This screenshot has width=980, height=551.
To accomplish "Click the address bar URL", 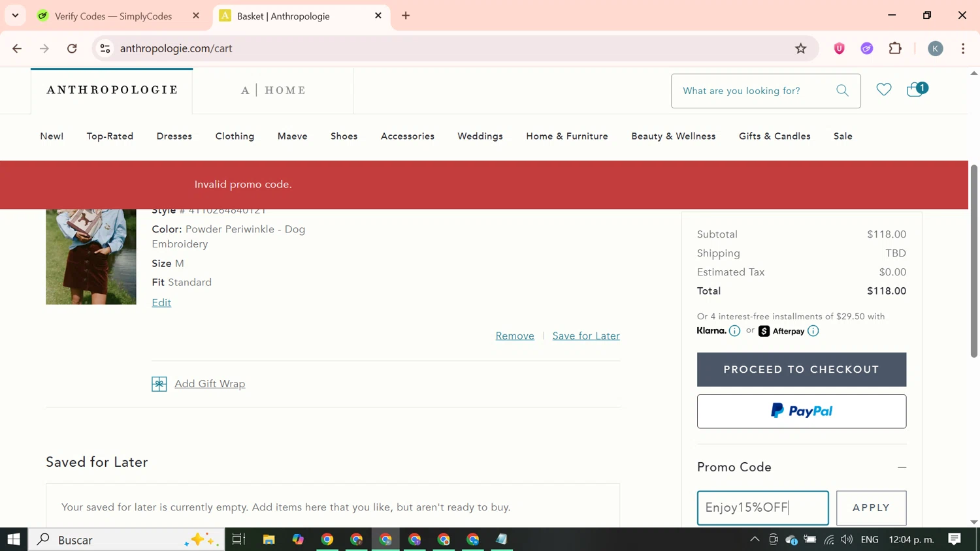I will pos(176,48).
